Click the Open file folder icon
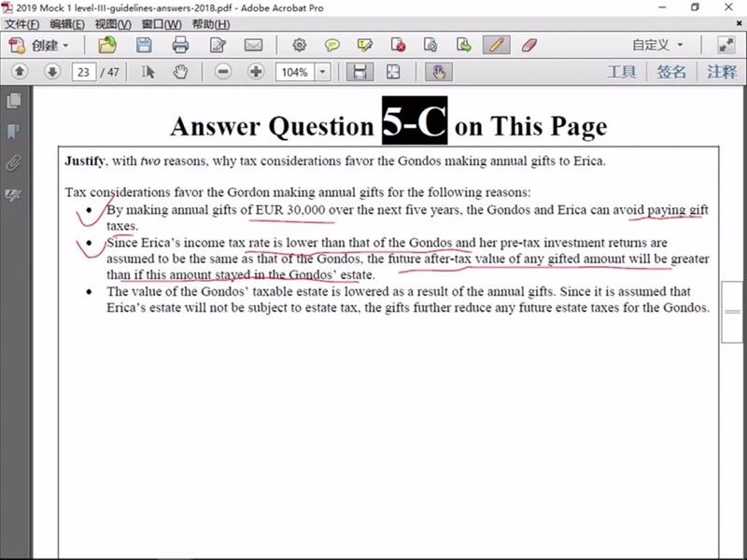 point(107,45)
